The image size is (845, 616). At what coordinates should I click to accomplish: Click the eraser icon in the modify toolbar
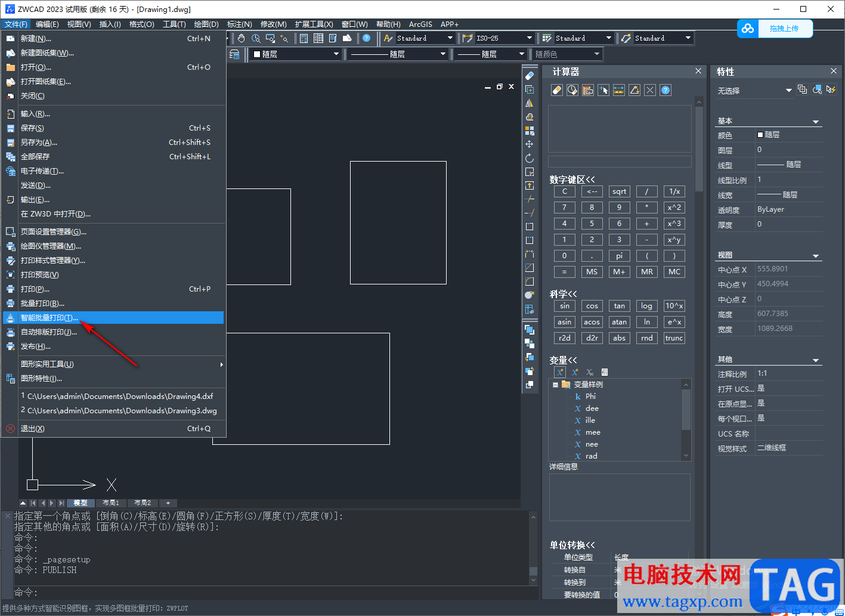[530, 76]
